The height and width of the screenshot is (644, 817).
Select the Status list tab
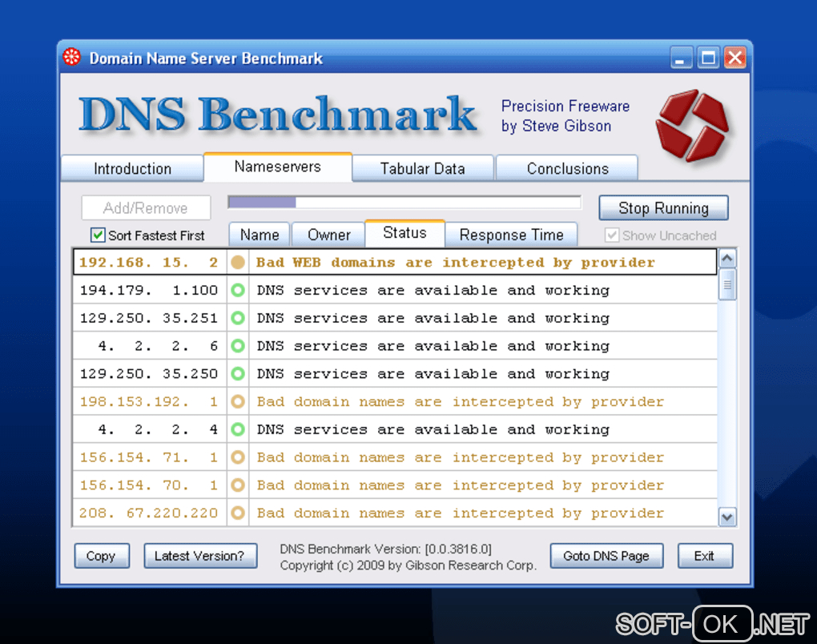404,233
